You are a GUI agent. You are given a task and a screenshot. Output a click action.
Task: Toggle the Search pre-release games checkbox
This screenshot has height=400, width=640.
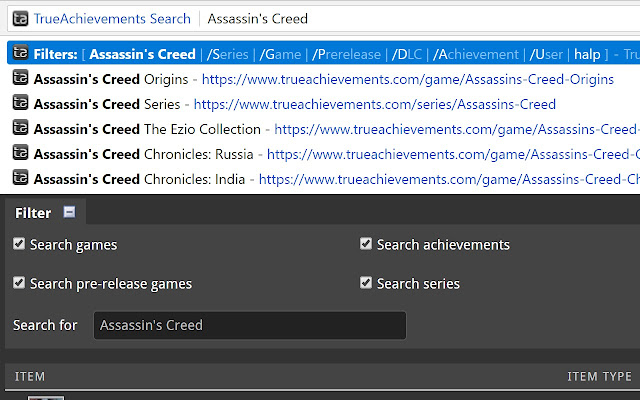(x=19, y=282)
